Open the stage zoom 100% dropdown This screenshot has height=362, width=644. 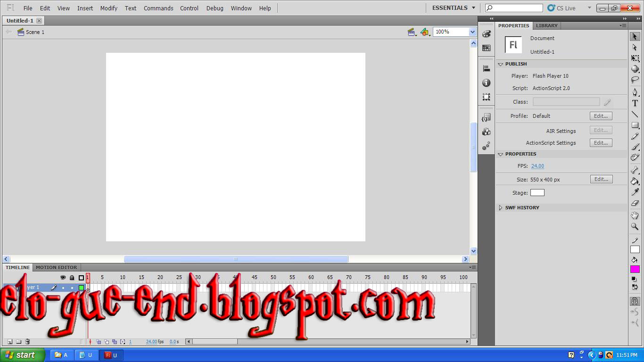tap(472, 32)
